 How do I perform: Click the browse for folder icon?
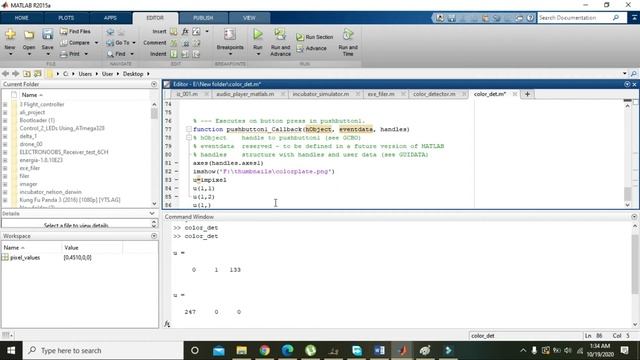click(38, 74)
